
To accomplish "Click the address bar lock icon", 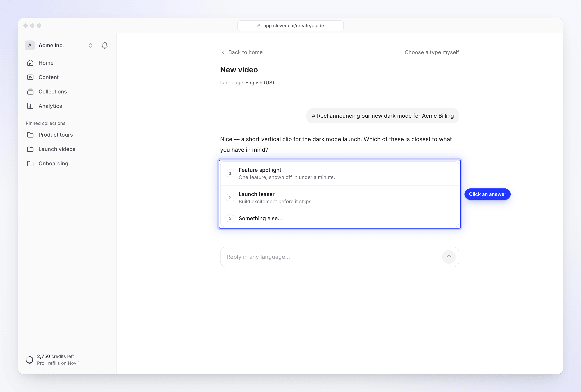I will coord(259,26).
